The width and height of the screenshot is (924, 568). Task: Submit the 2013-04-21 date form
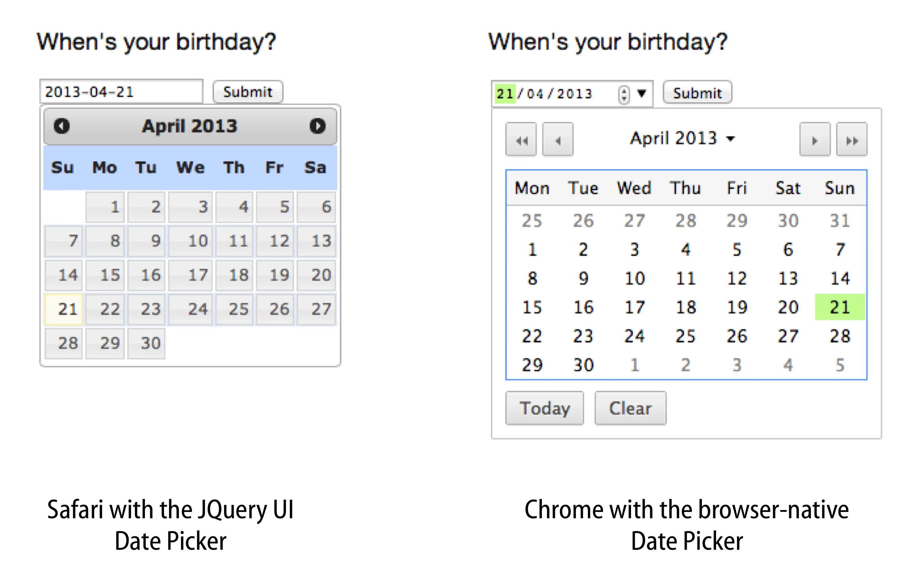tap(248, 92)
